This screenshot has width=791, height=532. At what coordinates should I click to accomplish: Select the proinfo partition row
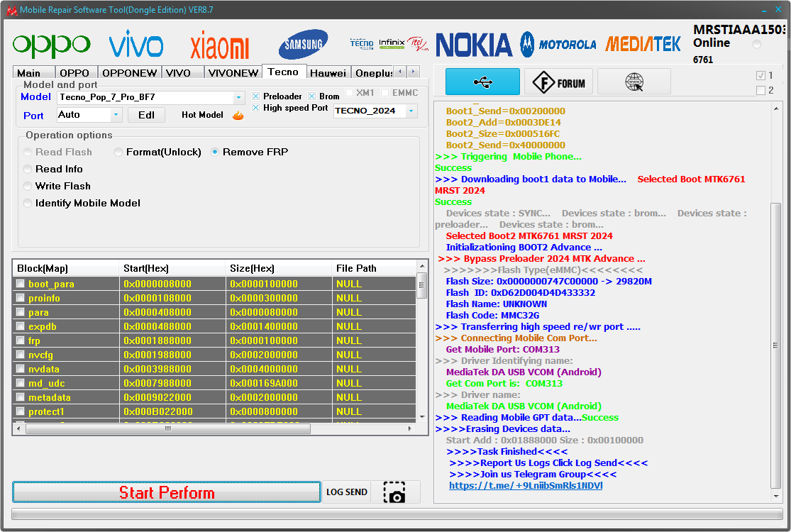[215, 298]
